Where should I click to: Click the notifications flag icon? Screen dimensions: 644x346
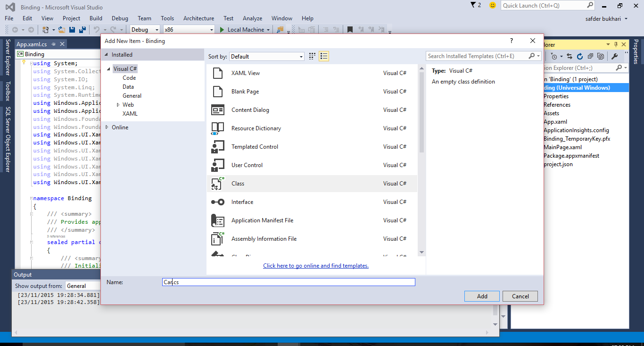(x=473, y=5)
